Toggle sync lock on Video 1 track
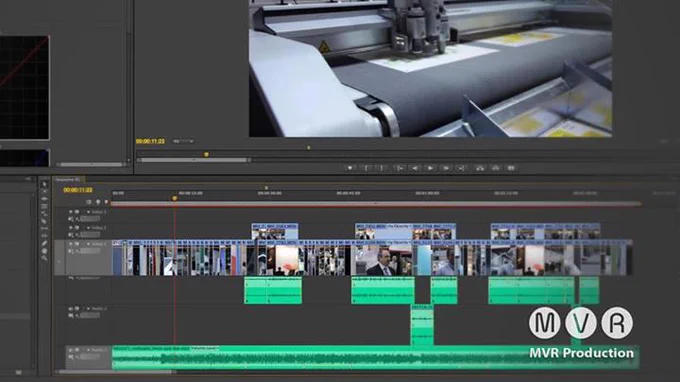 [77, 244]
